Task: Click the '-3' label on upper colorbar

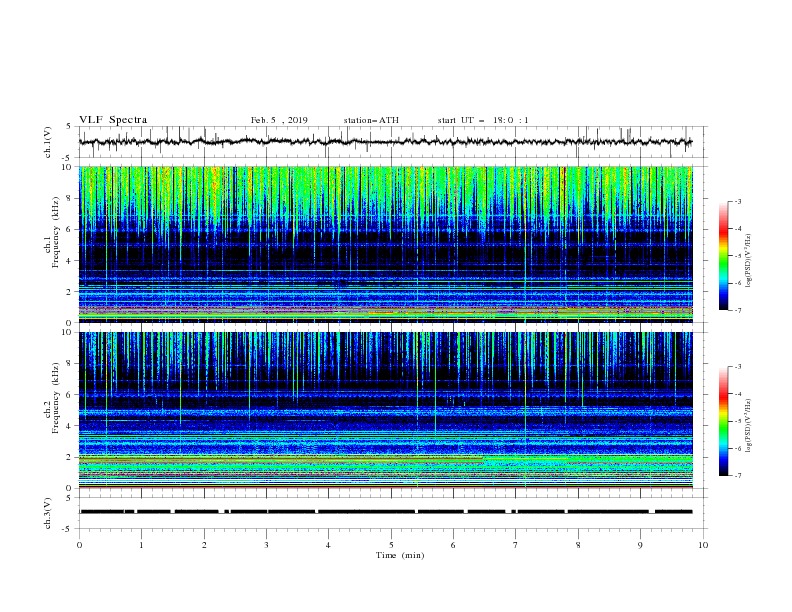Action: coord(737,201)
